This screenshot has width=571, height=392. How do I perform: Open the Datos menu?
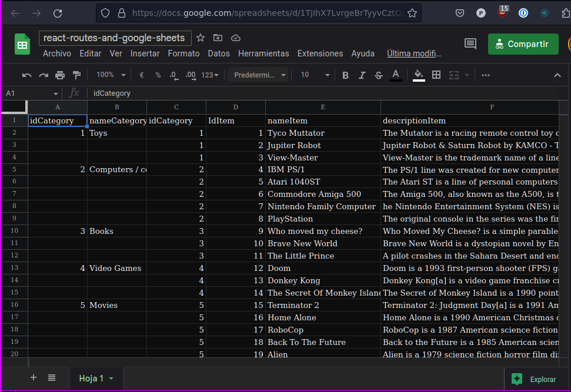219,53
